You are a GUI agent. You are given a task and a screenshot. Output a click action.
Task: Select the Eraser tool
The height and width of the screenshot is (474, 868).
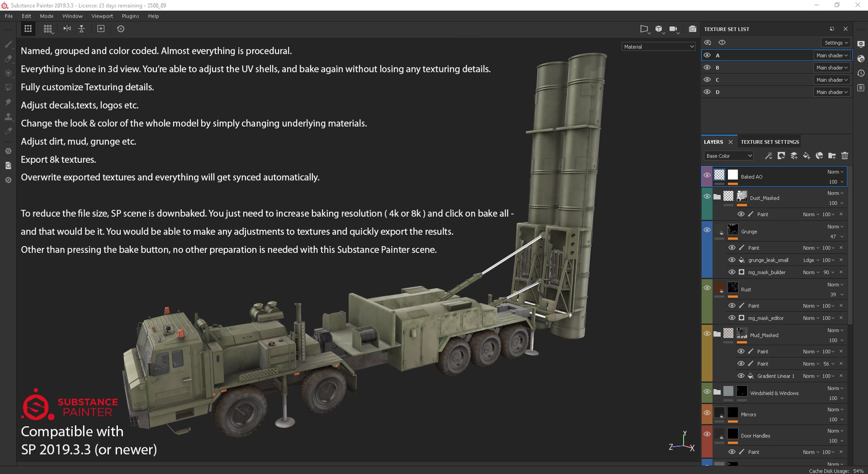point(8,59)
